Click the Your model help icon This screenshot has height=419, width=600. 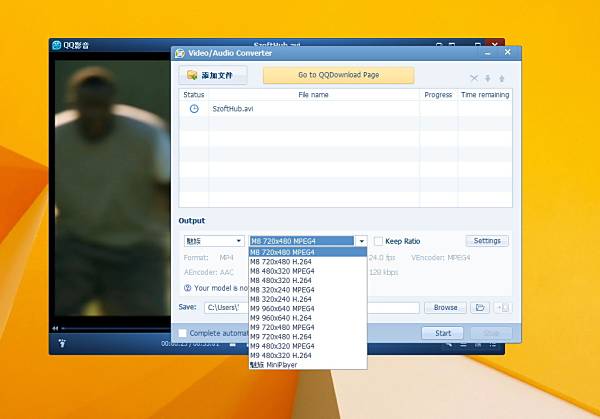(188, 288)
